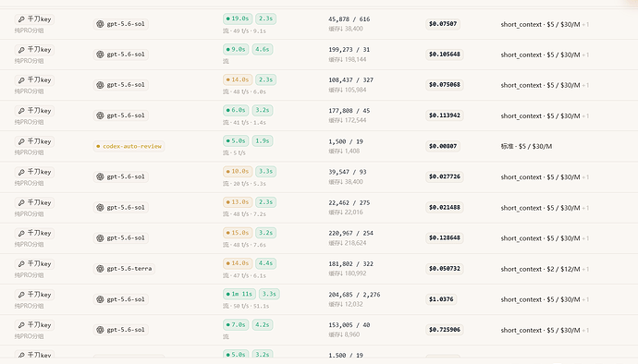Click the yellow dot on codex-auto-review badge
Image resolution: width=638 pixels, height=364 pixels.
(x=98, y=146)
